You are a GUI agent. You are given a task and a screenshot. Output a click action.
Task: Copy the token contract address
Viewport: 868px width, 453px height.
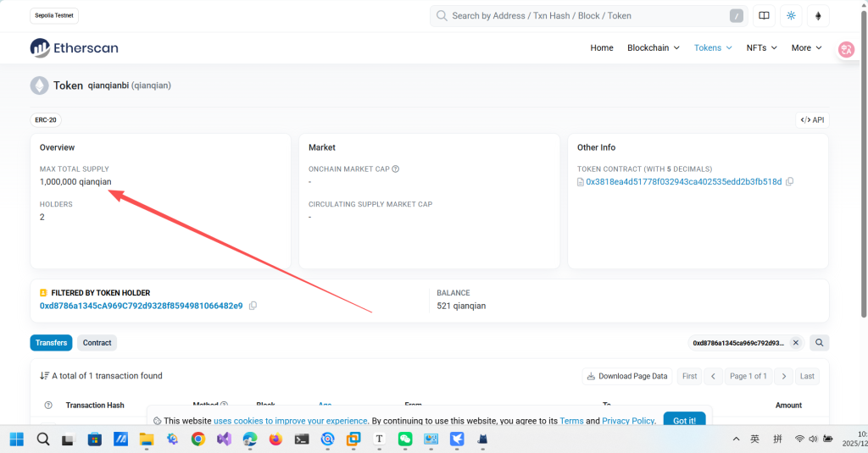[789, 182]
